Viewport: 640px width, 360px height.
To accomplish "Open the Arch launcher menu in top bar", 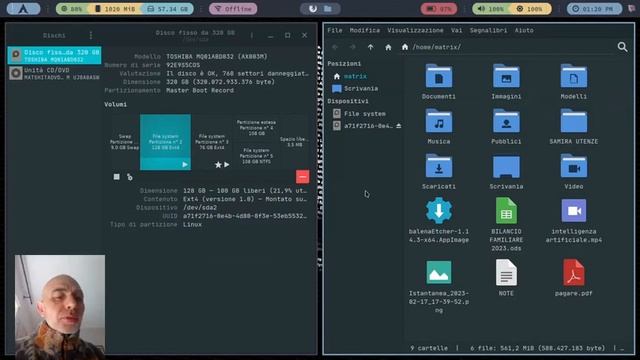I will tap(23, 9).
